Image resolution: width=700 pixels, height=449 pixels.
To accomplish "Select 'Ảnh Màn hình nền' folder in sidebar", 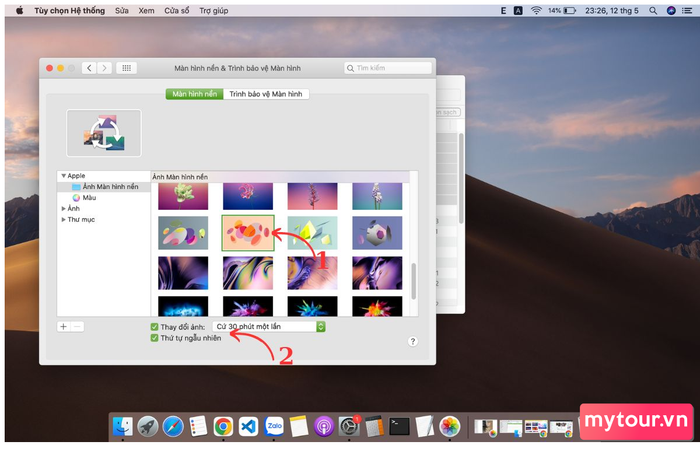I will pyautogui.click(x=104, y=187).
